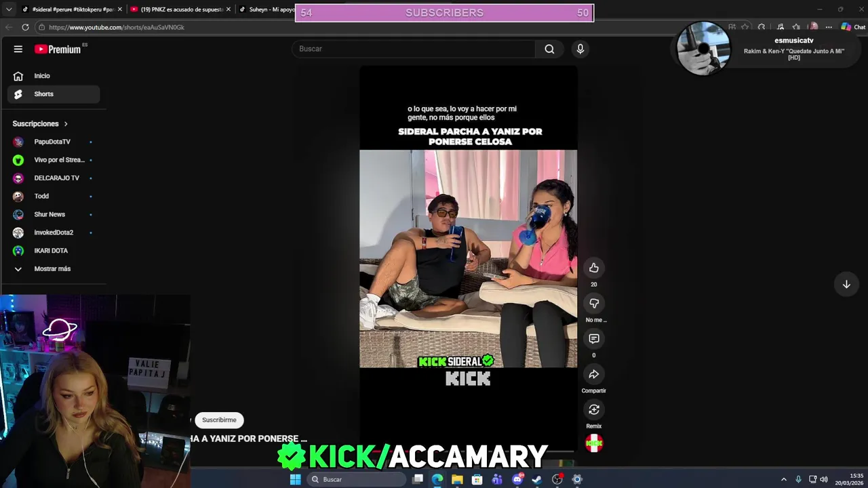This screenshot has height=488, width=868.
Task: Open the Short's Kick sound avatar
Action: pyautogui.click(x=594, y=443)
